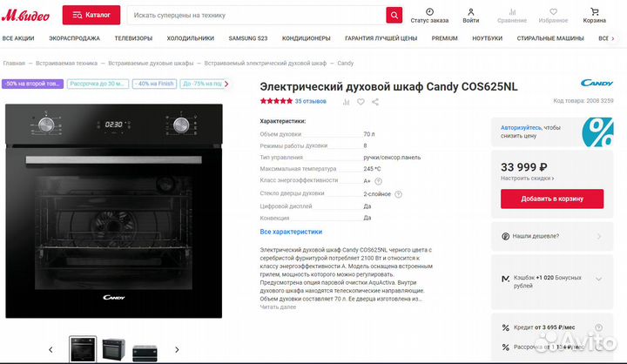Click the five-star product rating
The image size is (627, 364).
[x=276, y=101]
